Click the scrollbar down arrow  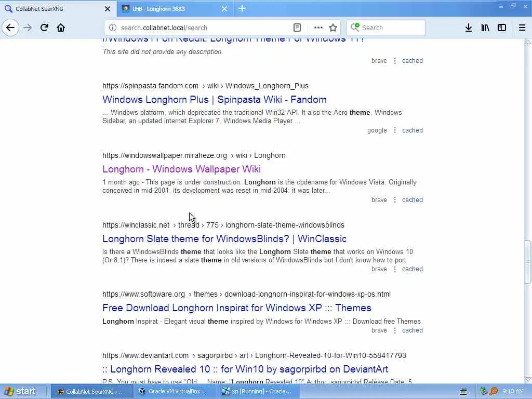(528, 380)
